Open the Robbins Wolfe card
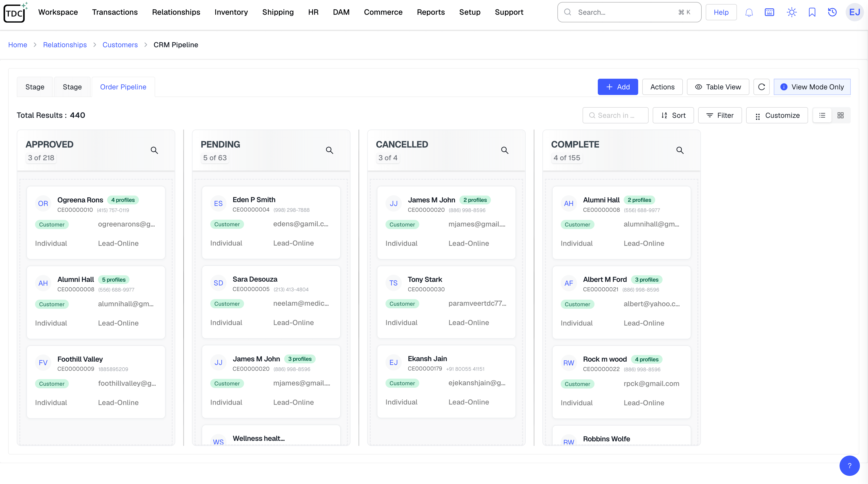This screenshot has width=868, height=484. pos(621,435)
